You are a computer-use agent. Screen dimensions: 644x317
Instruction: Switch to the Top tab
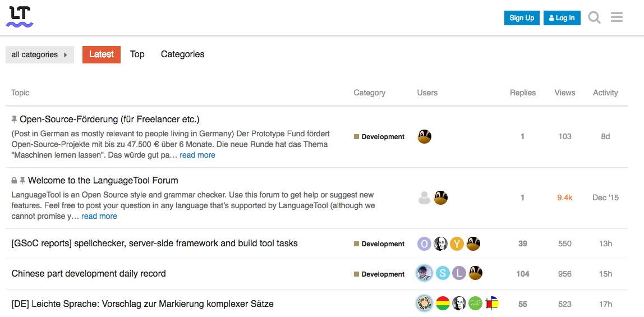coord(137,54)
